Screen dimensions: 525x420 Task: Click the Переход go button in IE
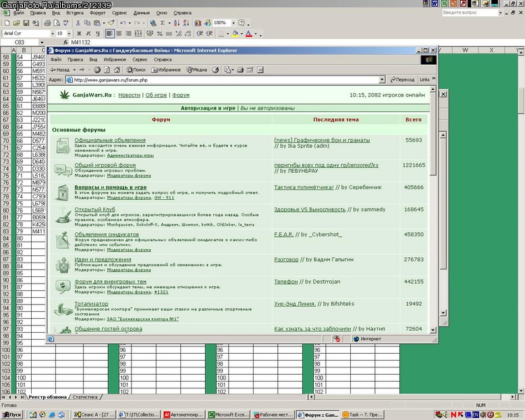click(402, 80)
